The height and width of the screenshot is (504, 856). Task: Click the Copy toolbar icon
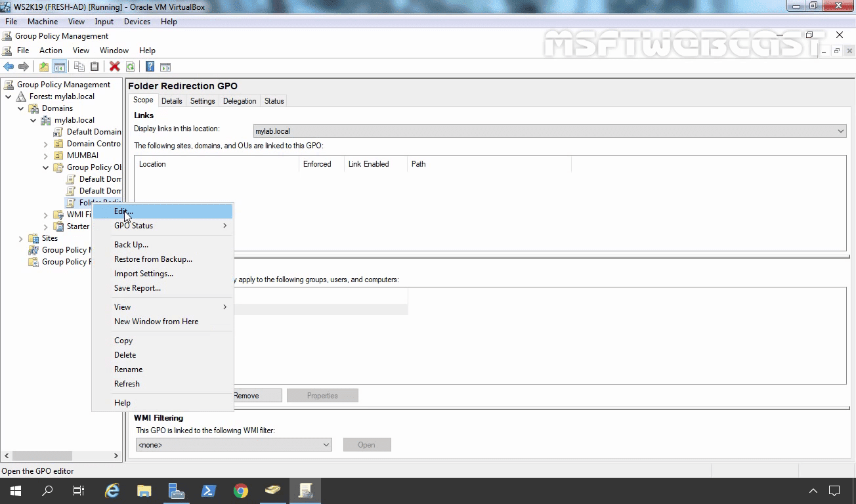(x=79, y=66)
